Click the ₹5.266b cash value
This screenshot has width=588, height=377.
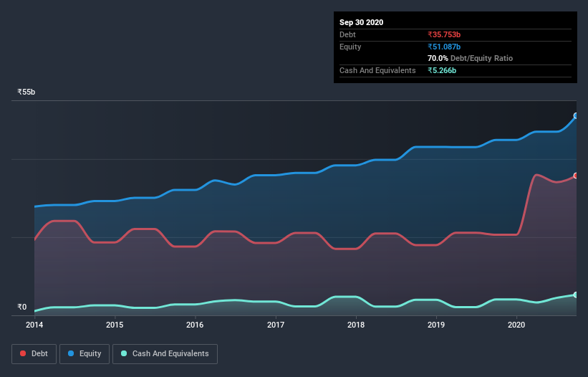click(442, 70)
